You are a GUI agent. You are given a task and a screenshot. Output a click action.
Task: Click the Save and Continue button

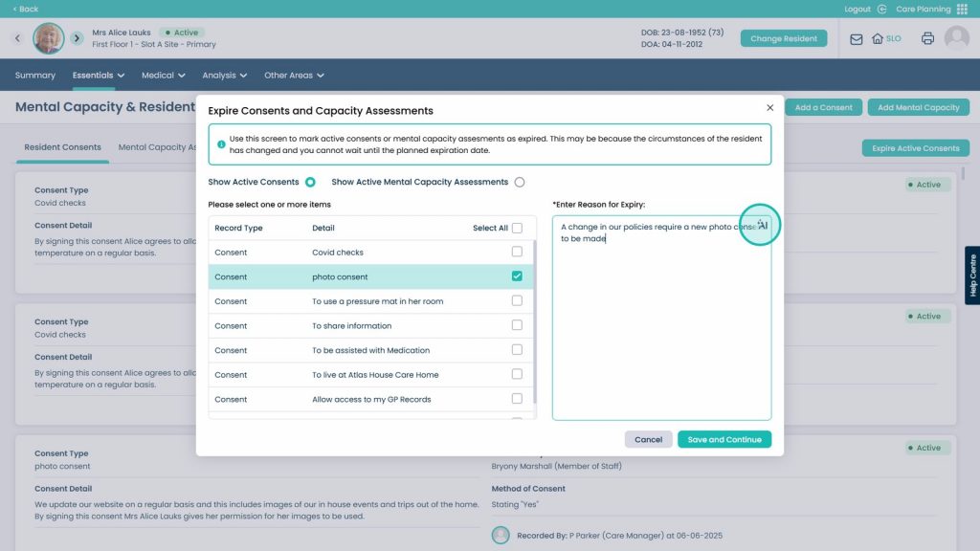click(724, 440)
